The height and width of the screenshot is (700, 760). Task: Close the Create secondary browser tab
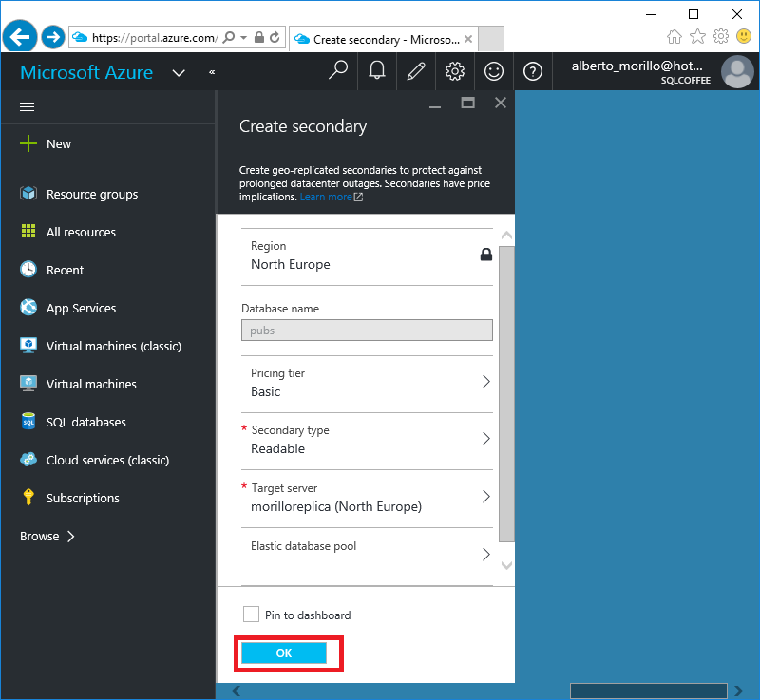click(468, 39)
